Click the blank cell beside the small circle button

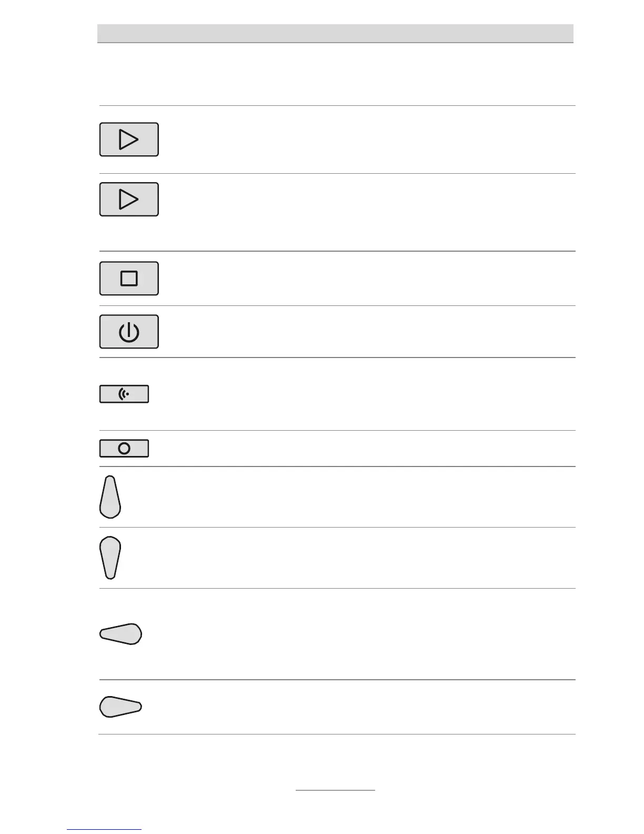pyautogui.click(x=363, y=449)
